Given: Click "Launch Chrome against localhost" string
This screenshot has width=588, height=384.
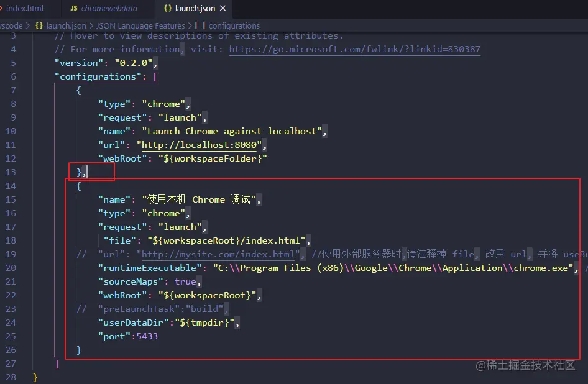Looking at the screenshot, I should click(232, 131).
